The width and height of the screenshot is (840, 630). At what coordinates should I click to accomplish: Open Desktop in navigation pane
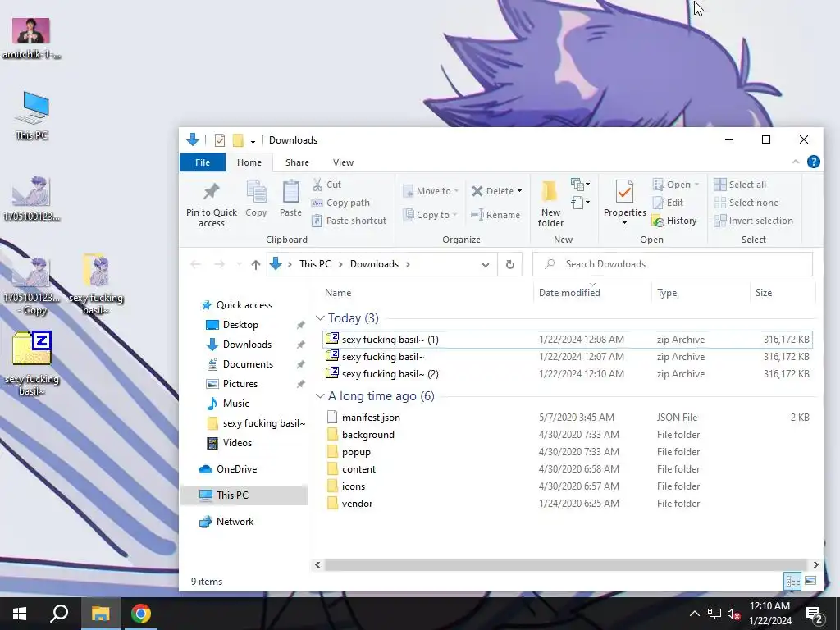click(x=240, y=325)
